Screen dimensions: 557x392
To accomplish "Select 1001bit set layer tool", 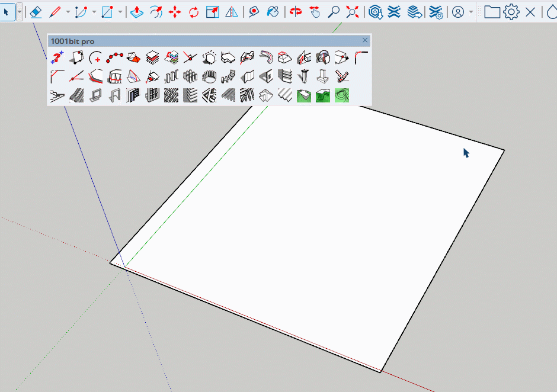I will [152, 57].
